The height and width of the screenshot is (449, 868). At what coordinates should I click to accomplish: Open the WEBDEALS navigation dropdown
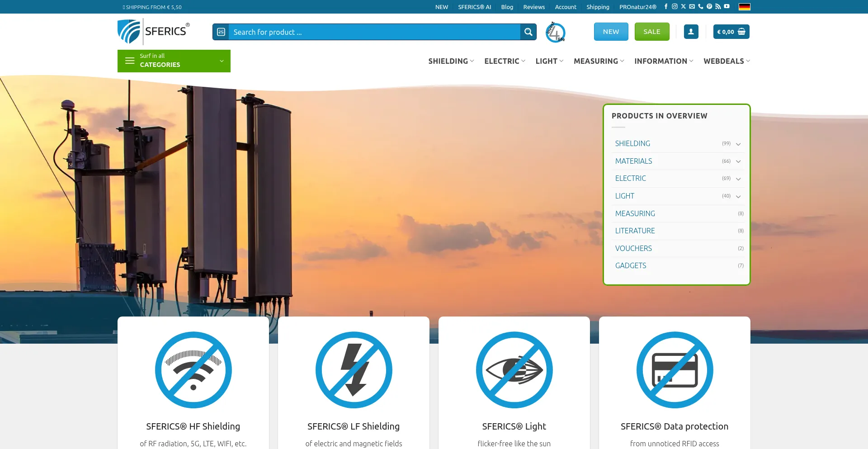click(x=726, y=61)
